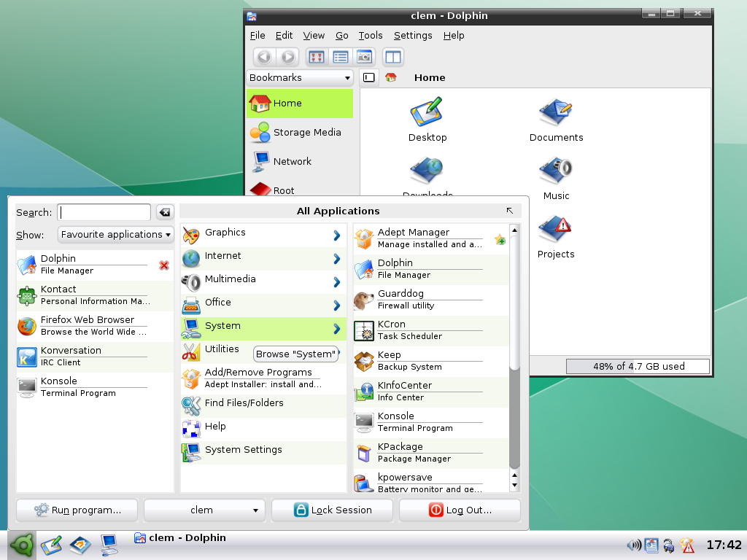Switch Dolphin to details view mode
The width and height of the screenshot is (747, 560).
point(340,57)
